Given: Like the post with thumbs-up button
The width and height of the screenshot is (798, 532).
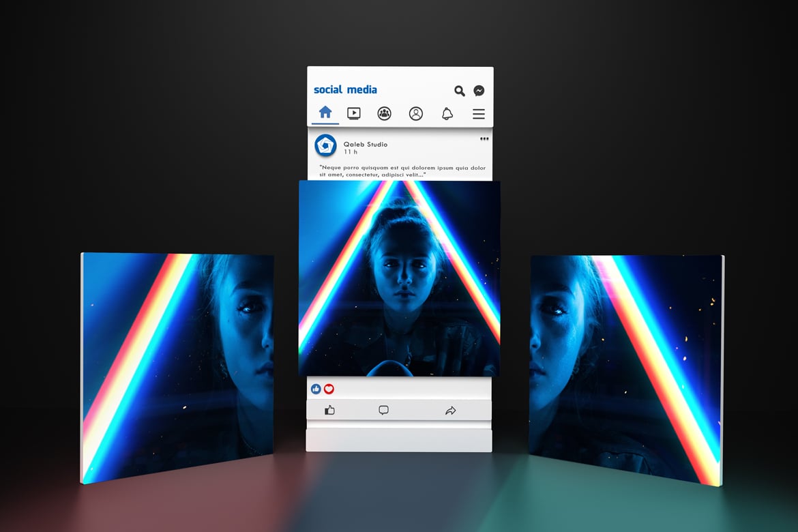Looking at the screenshot, I should pos(330,410).
